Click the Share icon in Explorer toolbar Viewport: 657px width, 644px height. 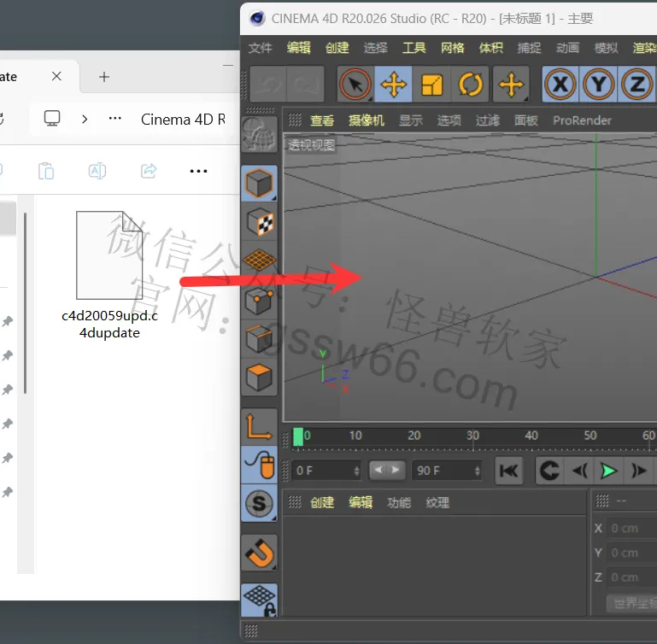coord(149,171)
